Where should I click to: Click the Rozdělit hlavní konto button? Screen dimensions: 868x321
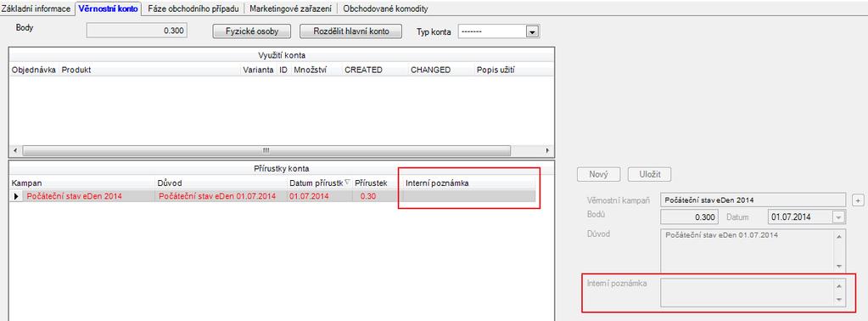[350, 31]
